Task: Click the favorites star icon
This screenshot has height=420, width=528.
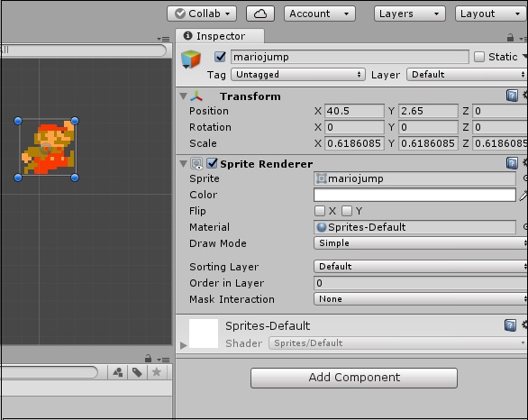Action: (156, 372)
